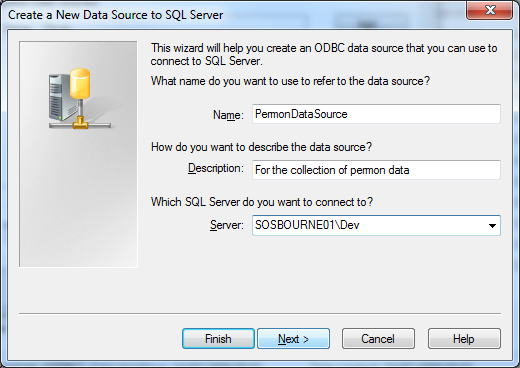This screenshot has width=520, height=368.
Task: Click inside the Name field containing PermonDataSource
Action: (376, 114)
